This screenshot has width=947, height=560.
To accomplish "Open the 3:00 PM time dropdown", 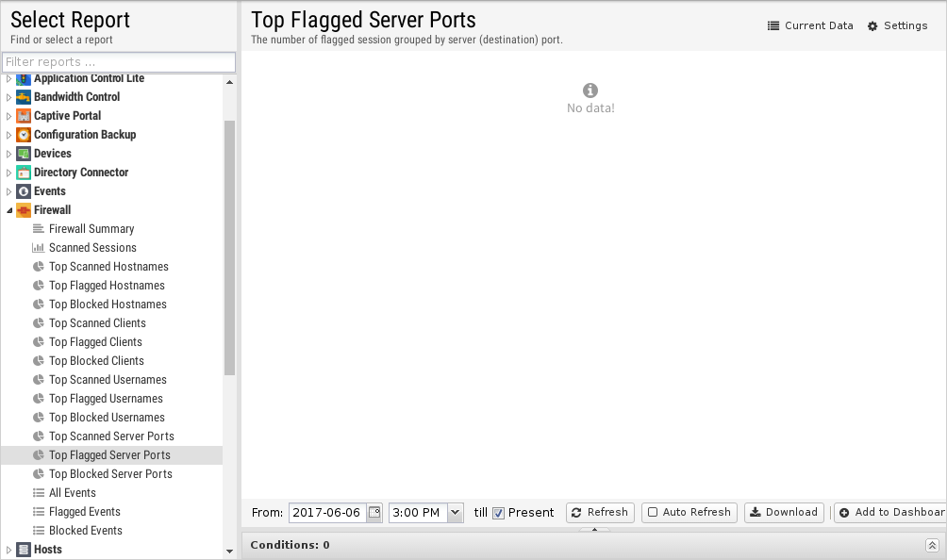I will 456,512.
